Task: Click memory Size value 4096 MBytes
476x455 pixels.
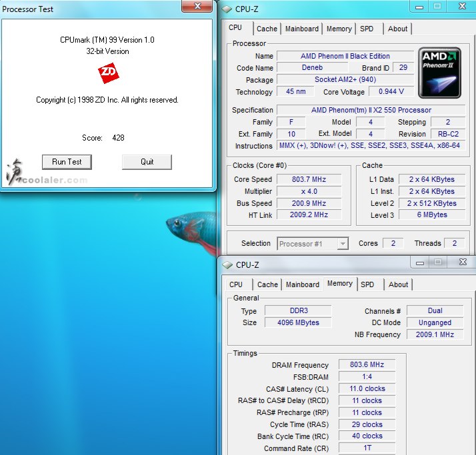Action: click(299, 322)
